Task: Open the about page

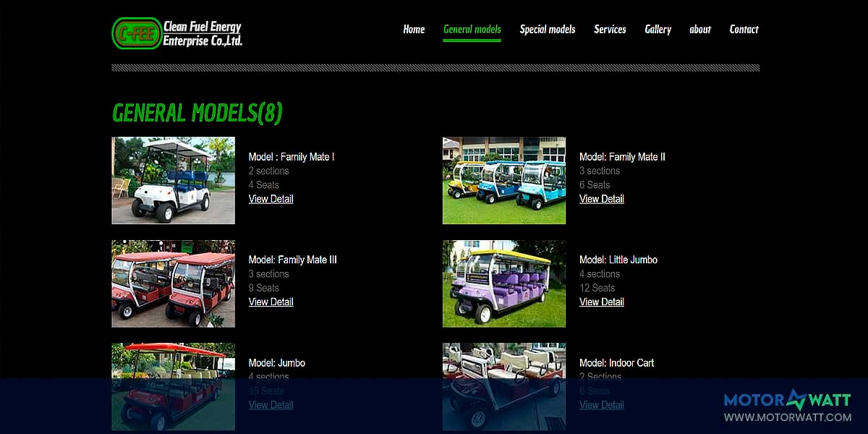Action: click(699, 30)
